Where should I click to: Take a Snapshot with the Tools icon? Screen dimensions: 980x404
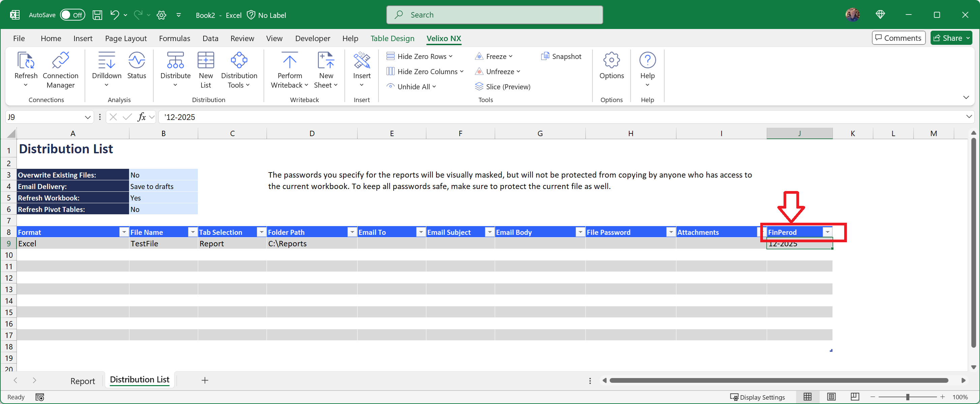click(x=561, y=56)
